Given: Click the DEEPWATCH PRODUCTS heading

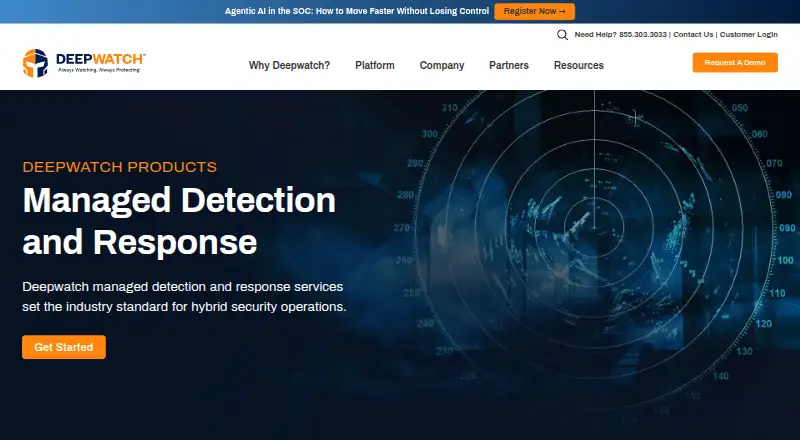Looking at the screenshot, I should pyautogui.click(x=119, y=167).
